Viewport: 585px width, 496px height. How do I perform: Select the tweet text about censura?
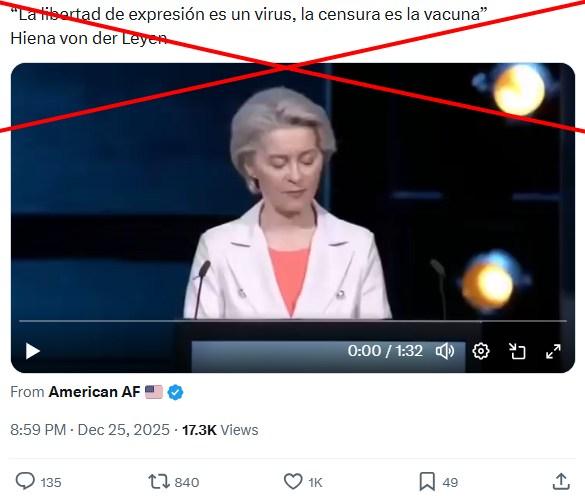(249, 15)
